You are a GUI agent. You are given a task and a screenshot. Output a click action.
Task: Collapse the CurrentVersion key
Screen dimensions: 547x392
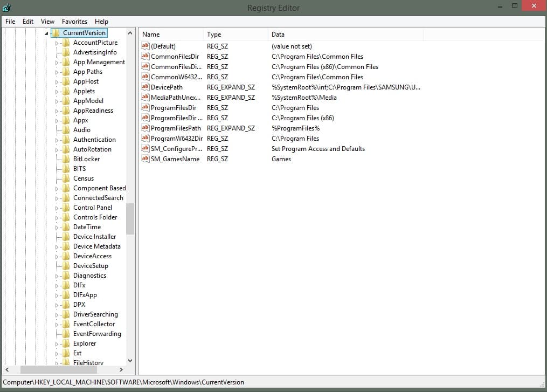click(x=46, y=33)
